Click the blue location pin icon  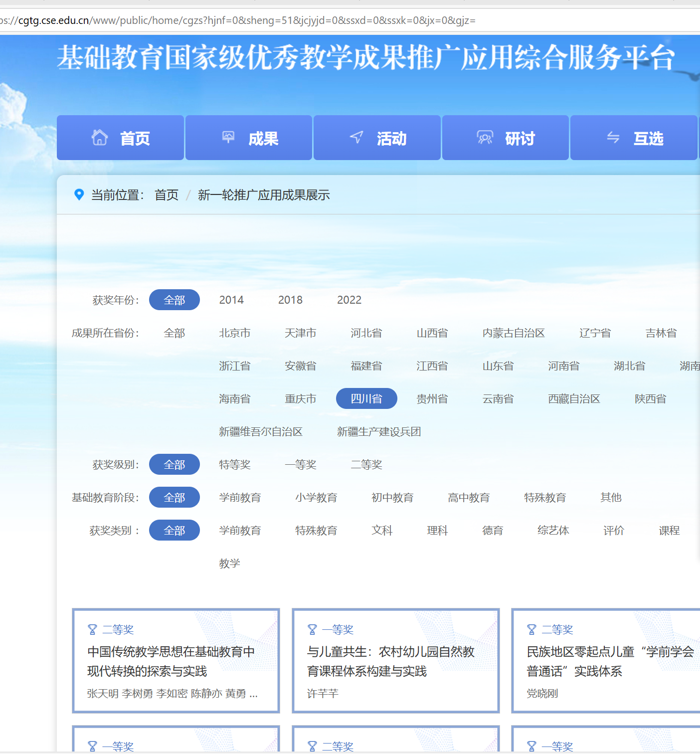click(79, 194)
